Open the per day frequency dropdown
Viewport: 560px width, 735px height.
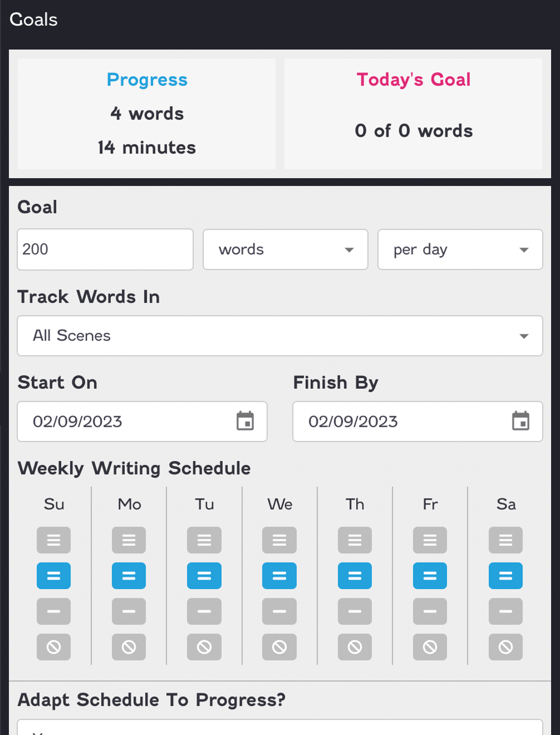(460, 249)
